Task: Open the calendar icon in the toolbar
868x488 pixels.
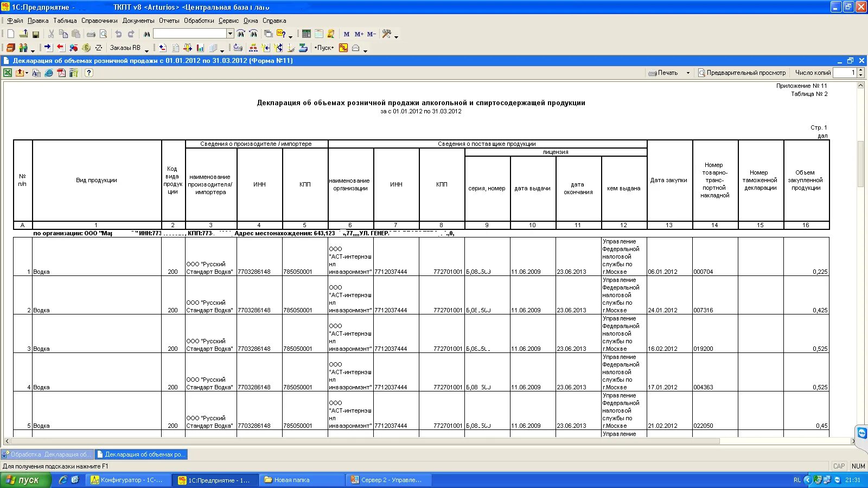Action: point(319,34)
